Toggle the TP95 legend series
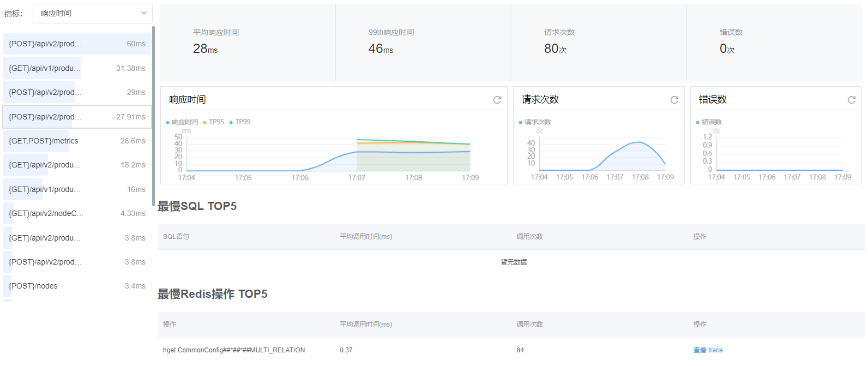This screenshot has width=868, height=366. (x=213, y=122)
